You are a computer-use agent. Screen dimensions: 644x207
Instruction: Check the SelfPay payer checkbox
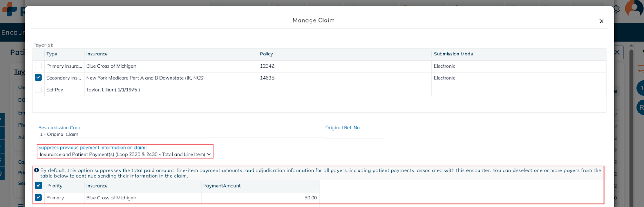38,90
